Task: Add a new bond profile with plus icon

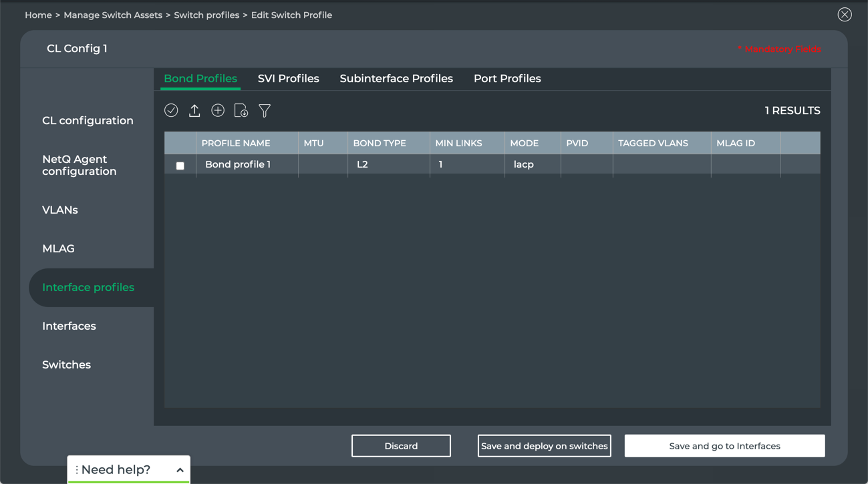Action: coord(218,111)
